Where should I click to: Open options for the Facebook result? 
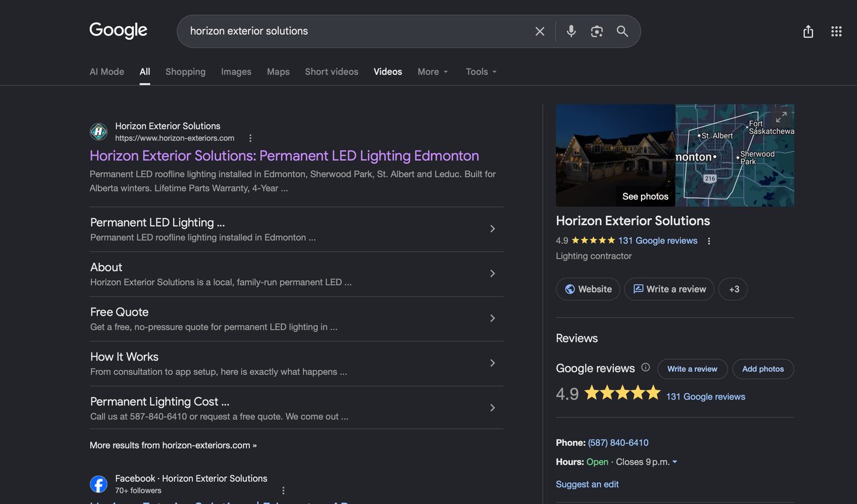pos(283,491)
